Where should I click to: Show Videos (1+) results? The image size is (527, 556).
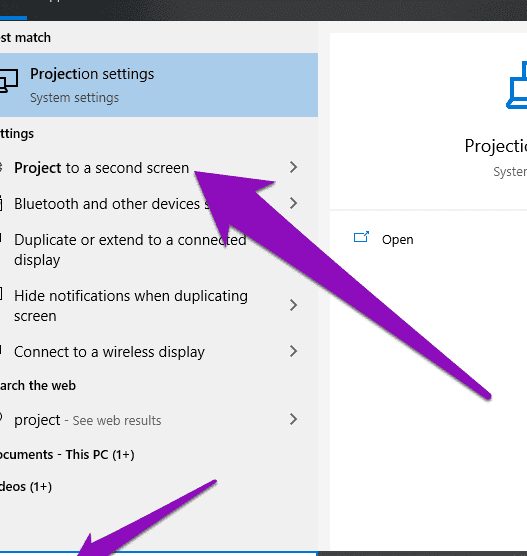click(x=26, y=486)
